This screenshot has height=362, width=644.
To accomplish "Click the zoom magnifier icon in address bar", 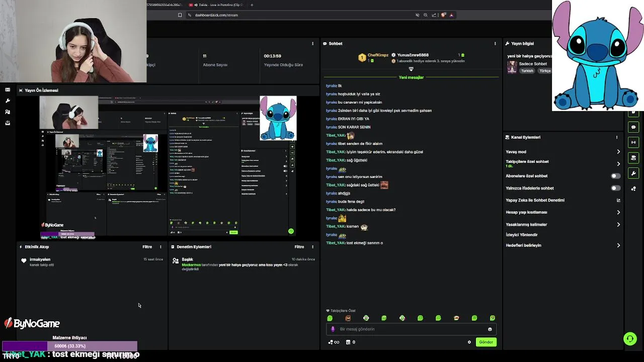I will point(425,15).
